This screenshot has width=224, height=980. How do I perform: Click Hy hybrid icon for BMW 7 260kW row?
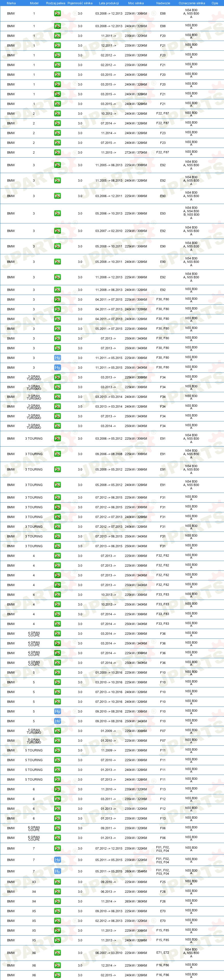click(58, 871)
